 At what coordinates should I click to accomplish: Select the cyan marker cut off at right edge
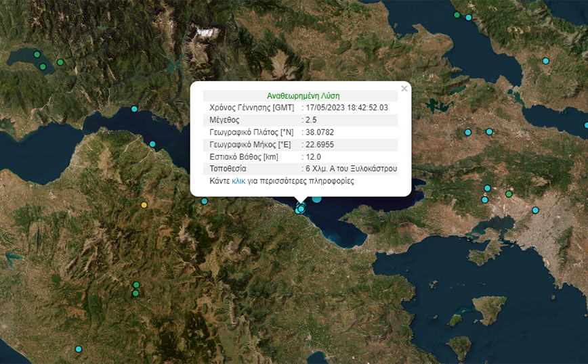pyautogui.click(x=586, y=125)
